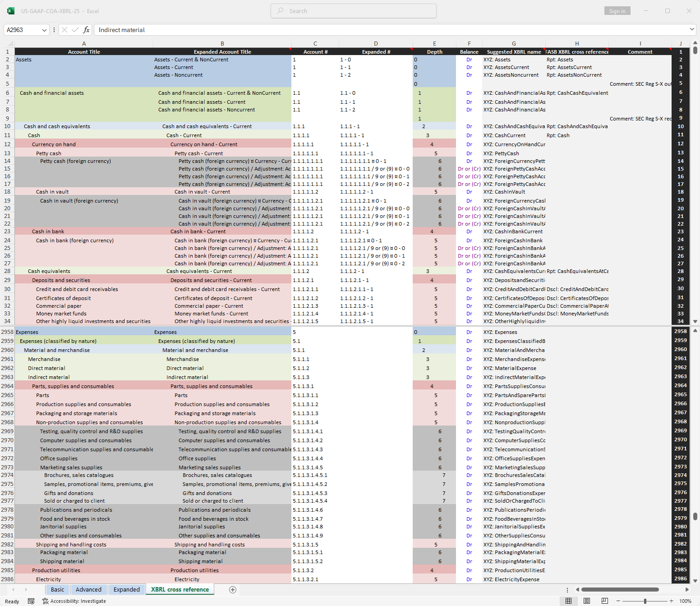The height and width of the screenshot is (606, 700).
Task: Click horizontal scrollbar left arrow
Action: 577,590
